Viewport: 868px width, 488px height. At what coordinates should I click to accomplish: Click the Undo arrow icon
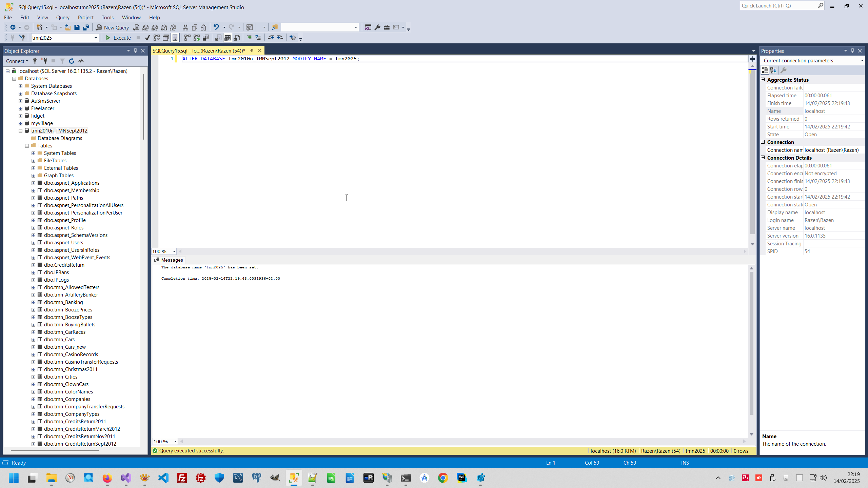(x=216, y=27)
